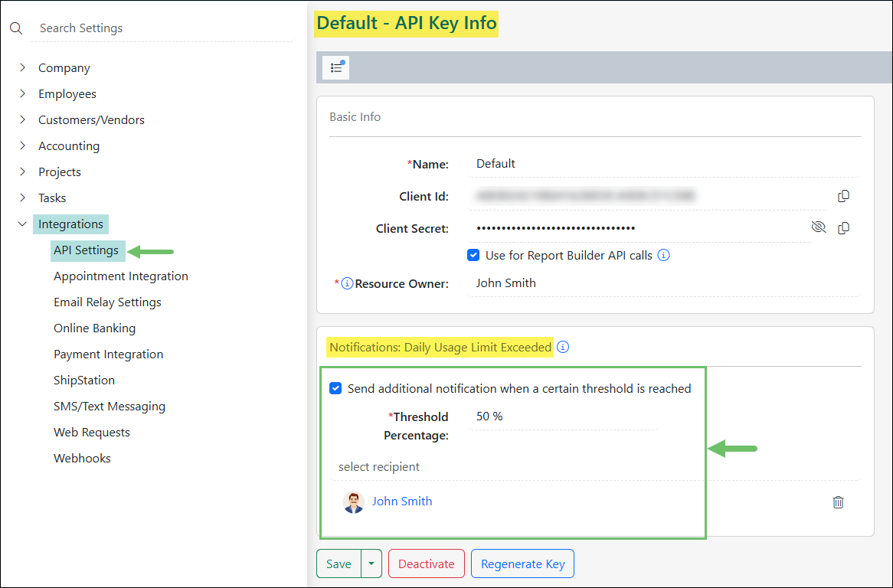This screenshot has width=893, height=588.
Task: Expand the Employees settings group
Action: point(22,93)
